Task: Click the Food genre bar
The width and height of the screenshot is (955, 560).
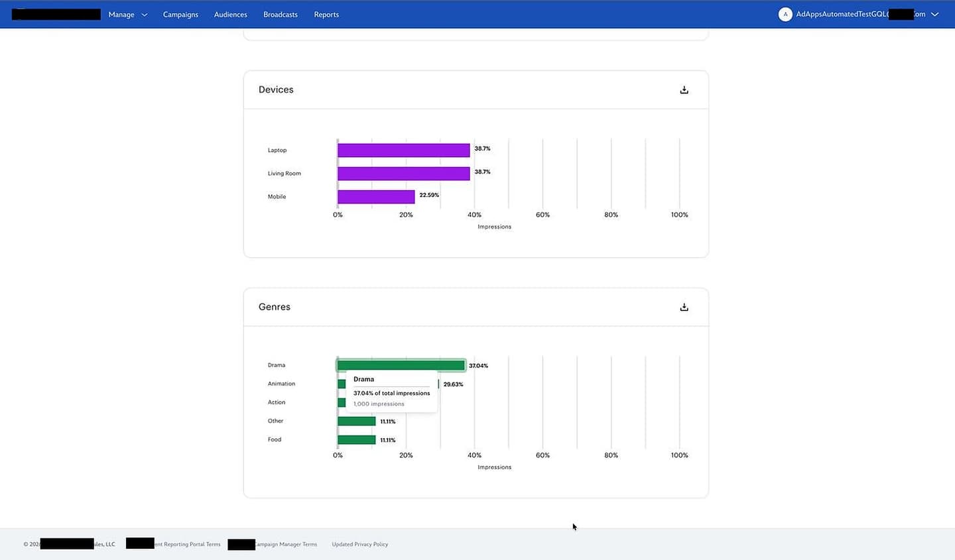Action: click(356, 439)
